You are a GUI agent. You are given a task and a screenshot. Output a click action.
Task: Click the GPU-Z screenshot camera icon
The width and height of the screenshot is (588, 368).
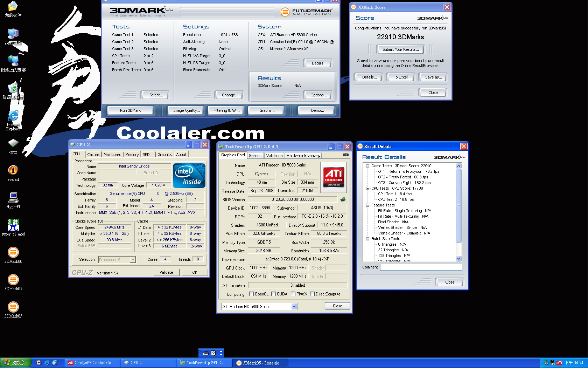point(345,155)
